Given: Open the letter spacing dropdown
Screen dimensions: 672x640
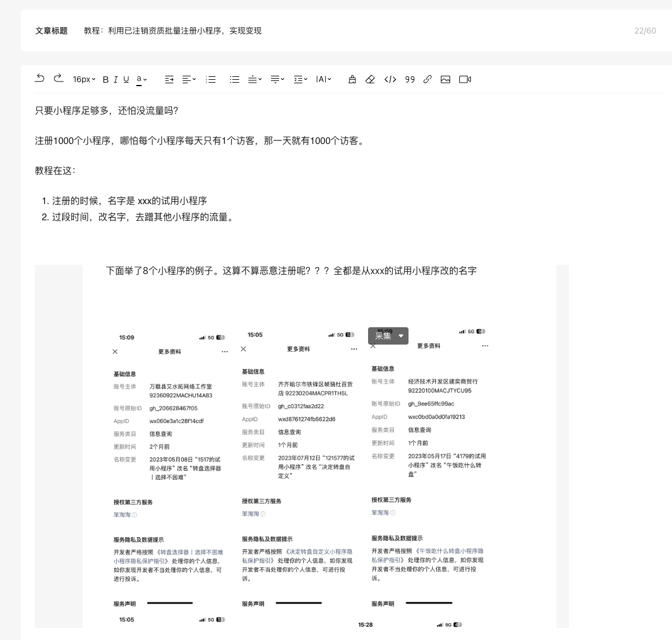Looking at the screenshot, I should [324, 79].
